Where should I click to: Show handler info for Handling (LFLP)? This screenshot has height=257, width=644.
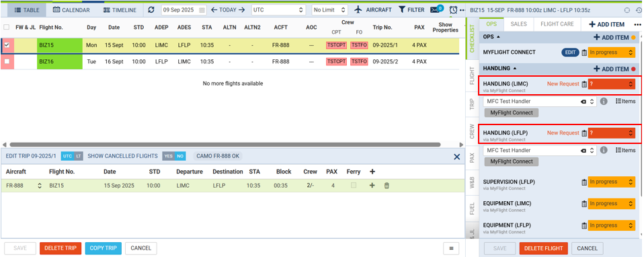pos(604,150)
